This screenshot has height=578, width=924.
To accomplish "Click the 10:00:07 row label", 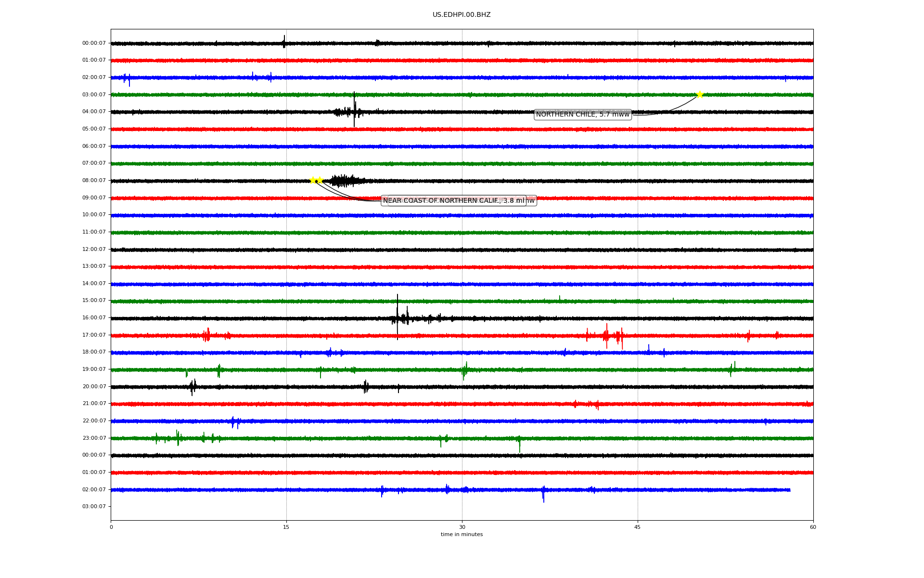I will pyautogui.click(x=94, y=215).
